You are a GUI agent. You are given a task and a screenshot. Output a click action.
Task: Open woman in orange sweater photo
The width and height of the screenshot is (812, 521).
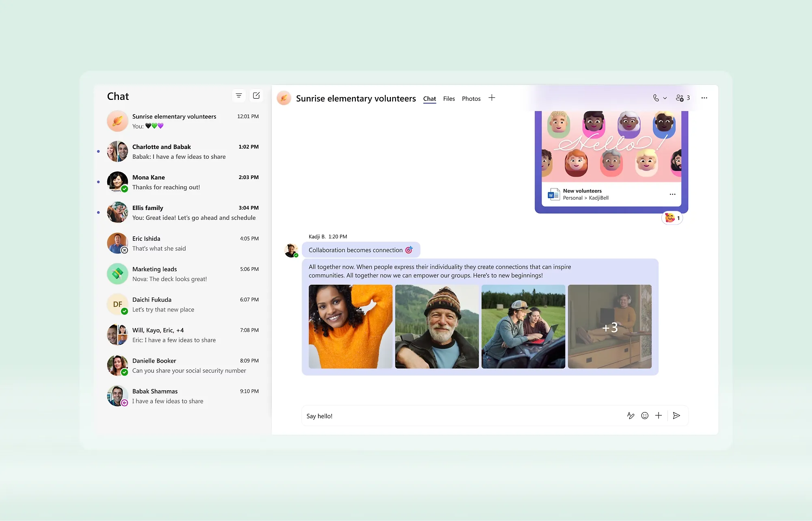(350, 326)
